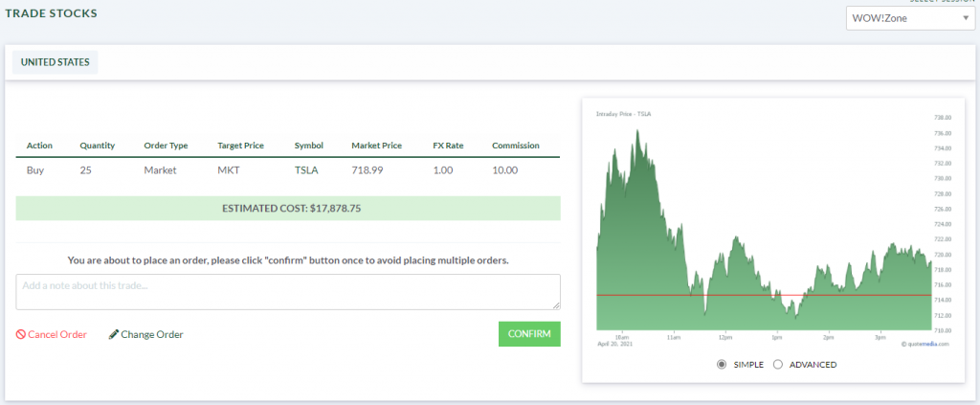
Task: Select the ADVANCED chart radio button
Action: 778,365
